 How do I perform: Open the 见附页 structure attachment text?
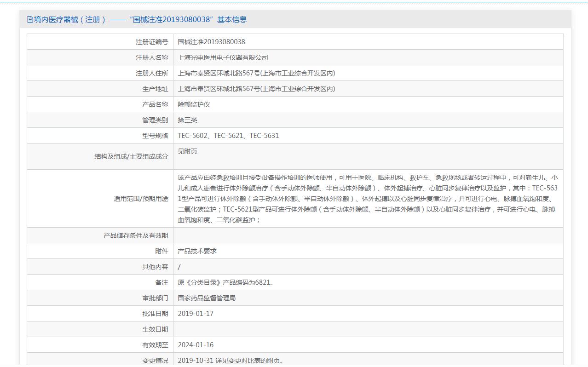tap(187, 151)
